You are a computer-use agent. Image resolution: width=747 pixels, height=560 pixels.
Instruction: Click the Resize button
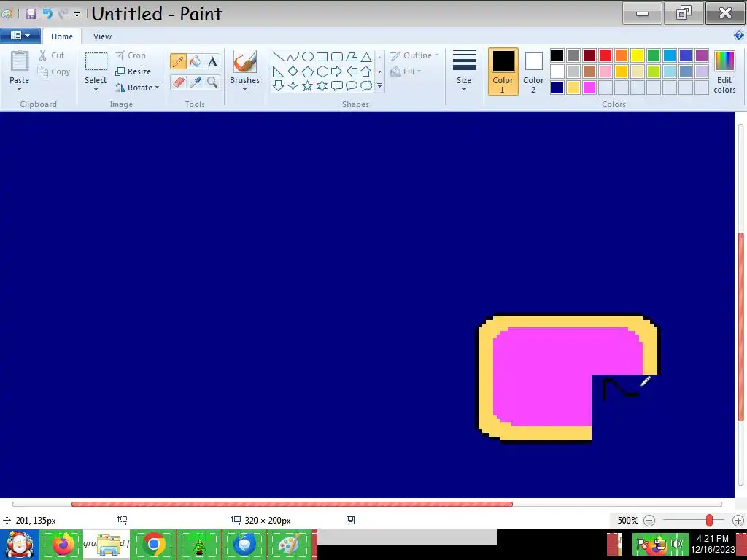[x=133, y=71]
